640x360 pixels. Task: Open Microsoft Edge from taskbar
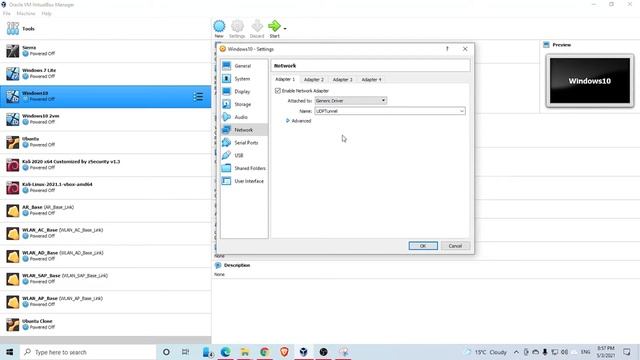coord(225,352)
